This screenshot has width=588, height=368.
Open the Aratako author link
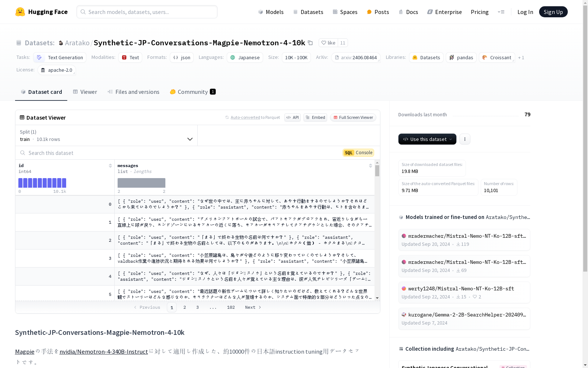[77, 43]
